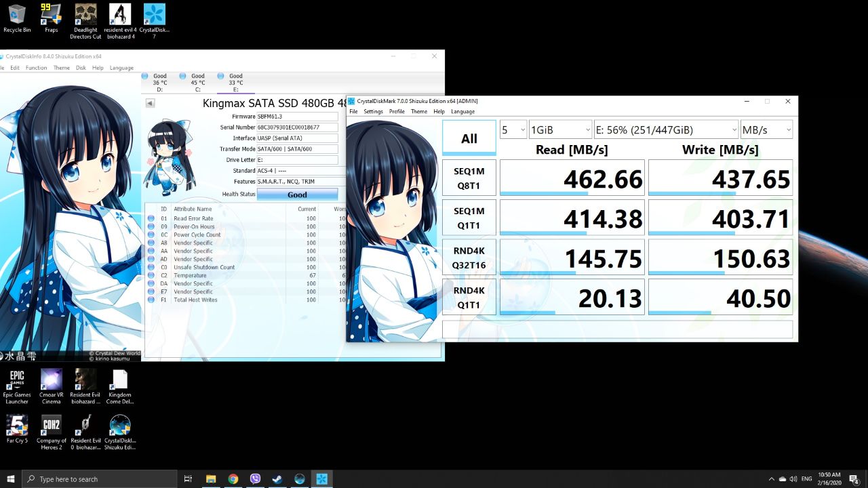
Task: Open Deadlight Directors Cut shortcut
Action: [x=85, y=21]
